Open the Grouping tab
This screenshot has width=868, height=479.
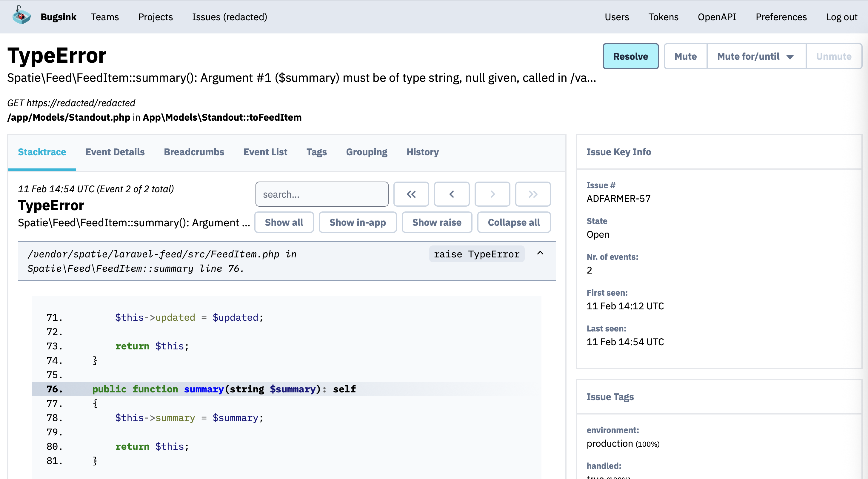click(366, 152)
